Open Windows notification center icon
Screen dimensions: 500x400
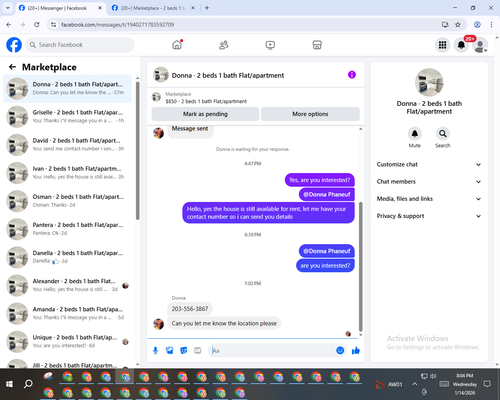[x=487, y=384]
